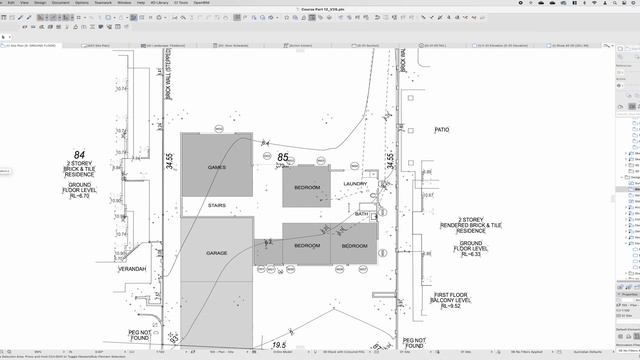Open the tab overflow list at tab bar end
The width and height of the screenshot is (640, 360).
pos(609,45)
